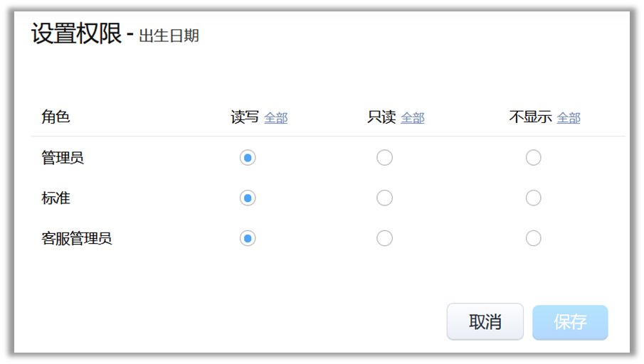Click 全部 link next to 只读
Image resolution: width=644 pixels, height=364 pixels.
[413, 118]
